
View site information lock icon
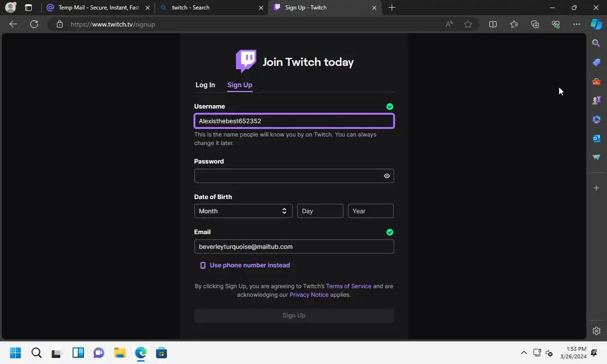[59, 24]
